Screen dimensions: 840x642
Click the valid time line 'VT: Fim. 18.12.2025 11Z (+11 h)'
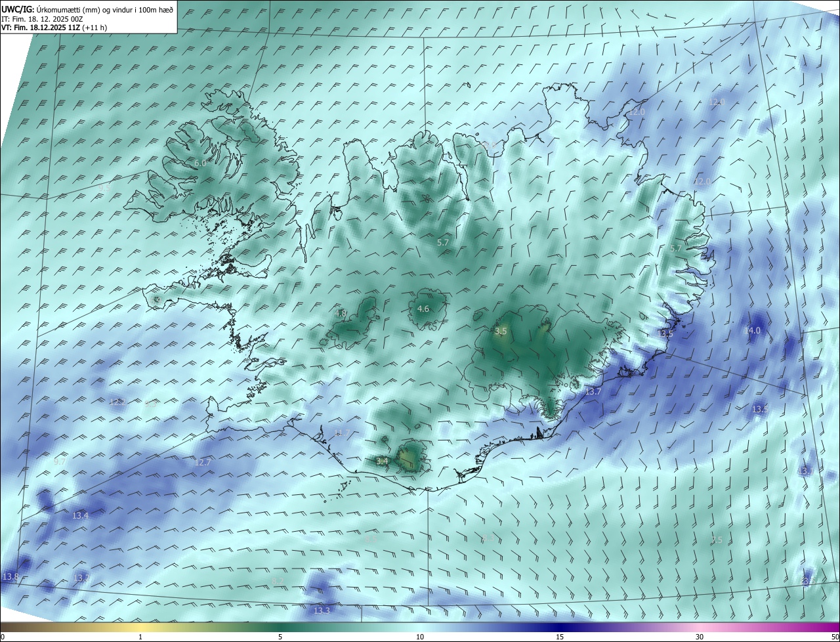click(54, 28)
